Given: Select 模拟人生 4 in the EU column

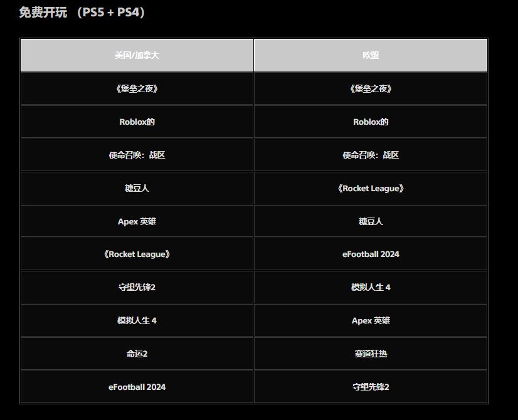Looking at the screenshot, I should [x=371, y=287].
